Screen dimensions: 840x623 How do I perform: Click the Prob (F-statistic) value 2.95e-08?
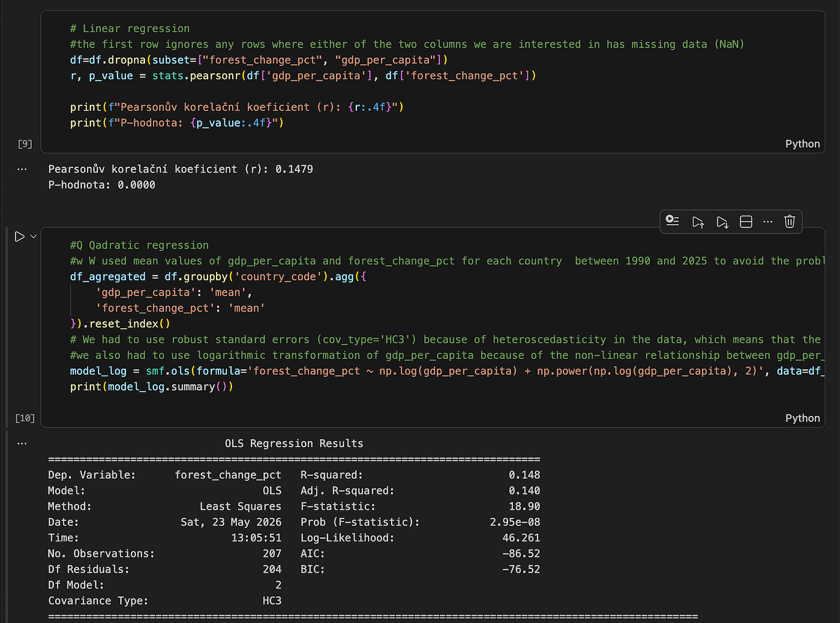515,522
